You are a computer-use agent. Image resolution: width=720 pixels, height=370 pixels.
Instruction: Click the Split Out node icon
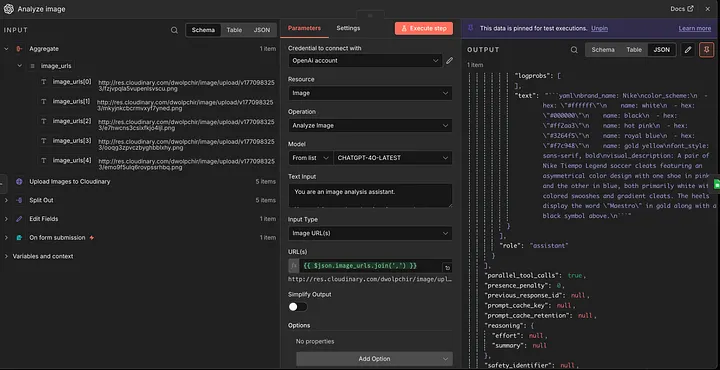[x=19, y=201]
